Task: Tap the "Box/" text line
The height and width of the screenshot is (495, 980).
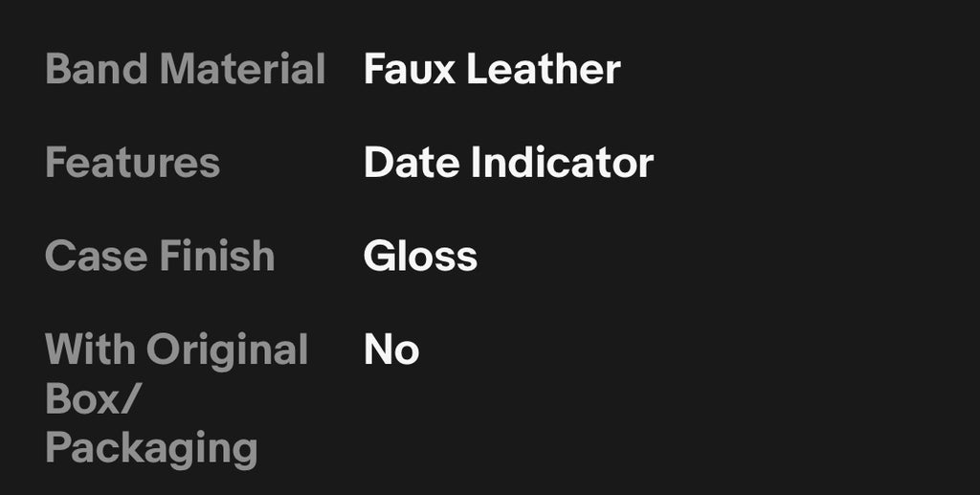Action: 93,398
